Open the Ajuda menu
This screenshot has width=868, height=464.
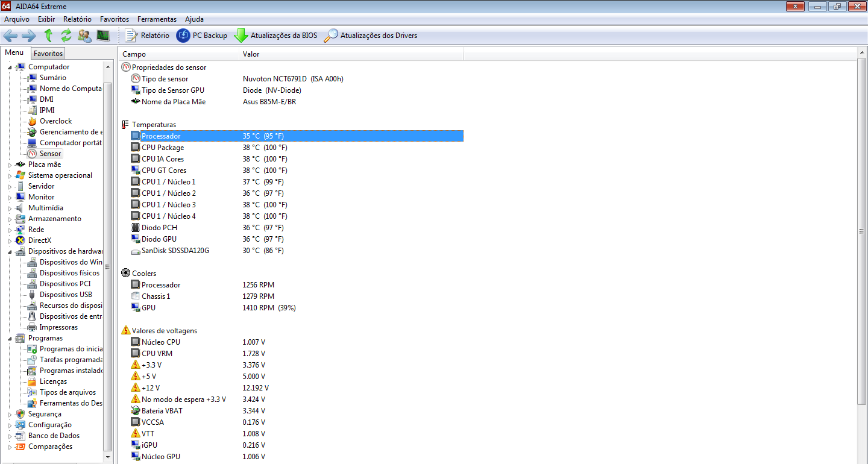195,19
